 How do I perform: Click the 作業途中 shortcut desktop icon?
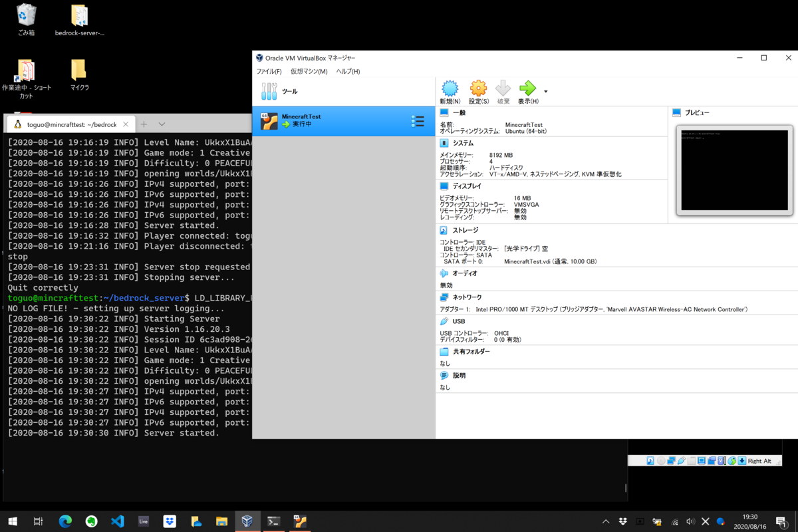[27, 79]
